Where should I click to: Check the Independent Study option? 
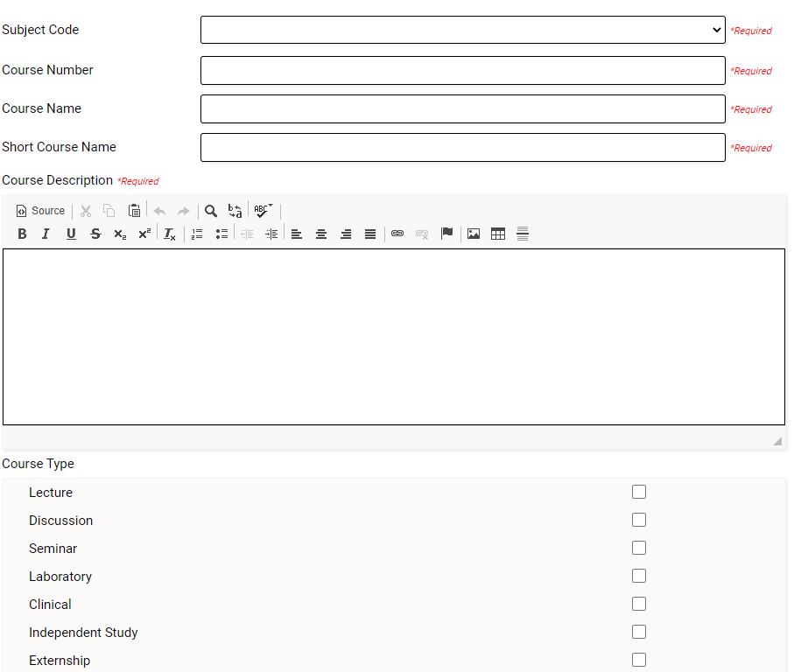point(639,632)
